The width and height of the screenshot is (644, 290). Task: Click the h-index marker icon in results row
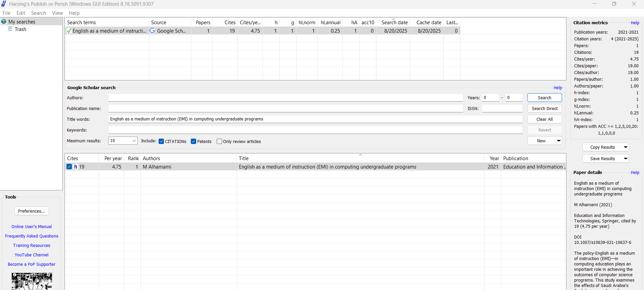point(76,167)
